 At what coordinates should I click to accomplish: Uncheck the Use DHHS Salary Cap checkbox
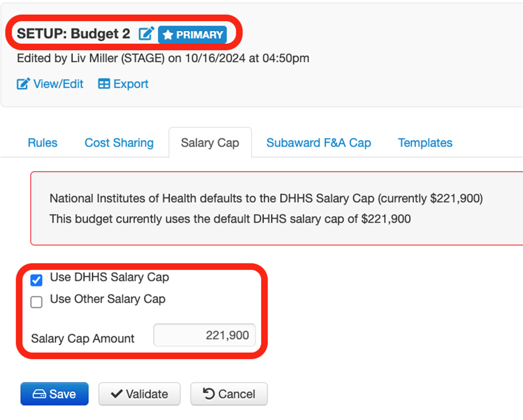[36, 280]
